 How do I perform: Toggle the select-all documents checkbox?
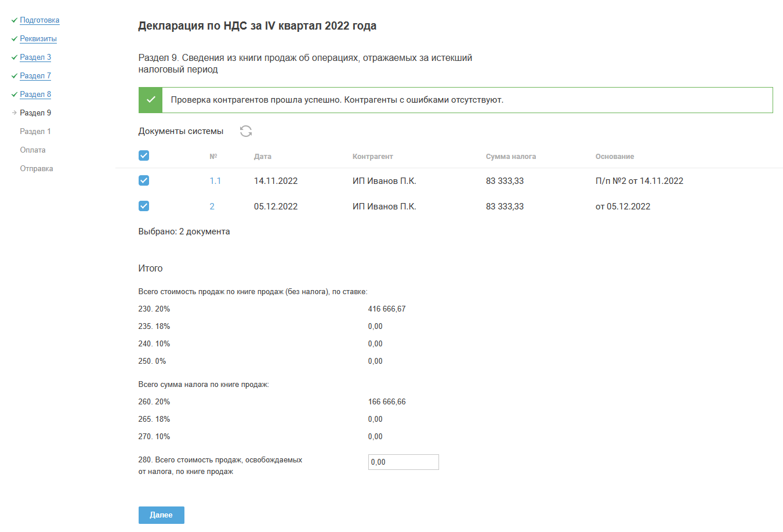[144, 155]
